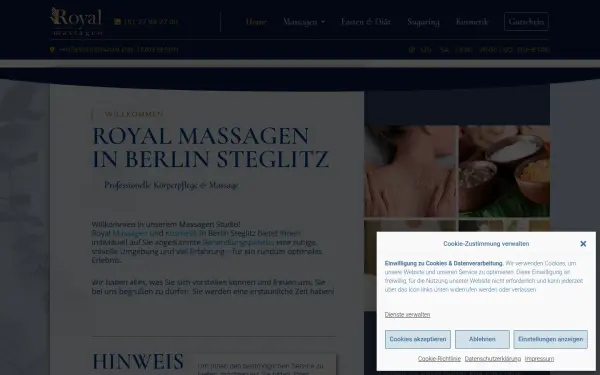Follow the Kosmetik link in welcome text
The width and height of the screenshot is (600, 375).
[x=181, y=233]
